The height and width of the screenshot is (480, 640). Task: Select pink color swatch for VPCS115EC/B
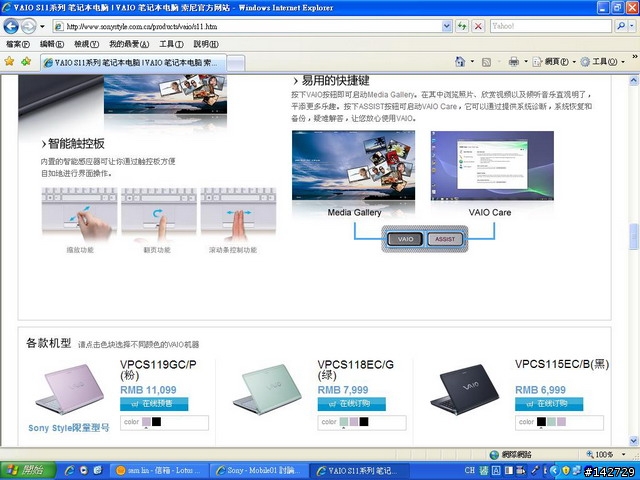561,422
